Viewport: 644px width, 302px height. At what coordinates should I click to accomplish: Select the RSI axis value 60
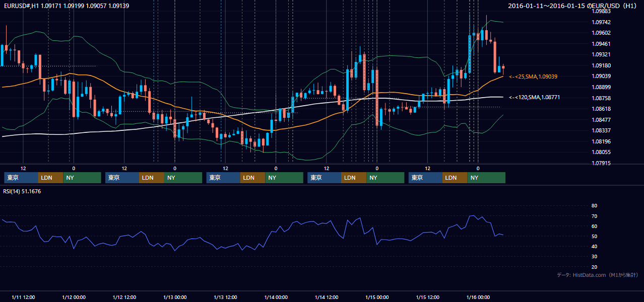point(594,226)
